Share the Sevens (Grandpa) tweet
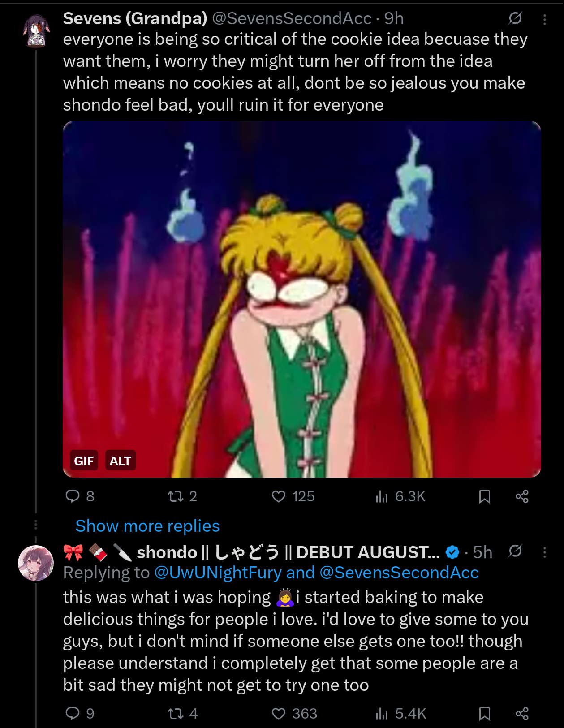Viewport: 564px width, 728px height. [522, 496]
